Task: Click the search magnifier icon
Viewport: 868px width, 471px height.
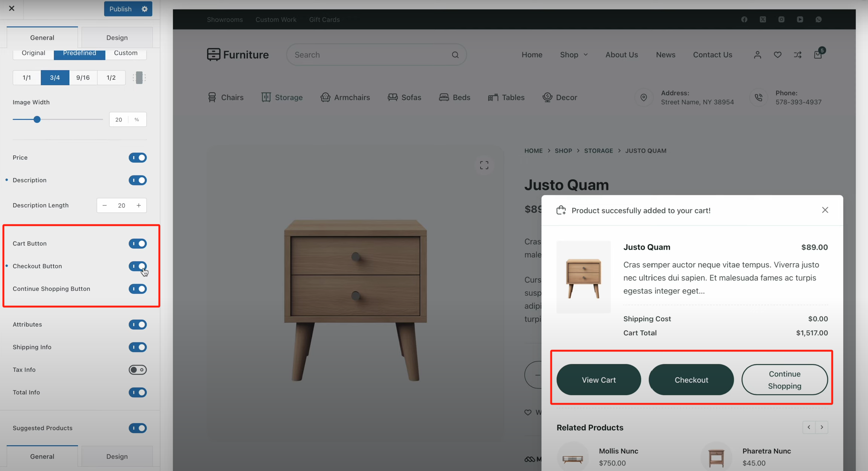Action: (455, 55)
